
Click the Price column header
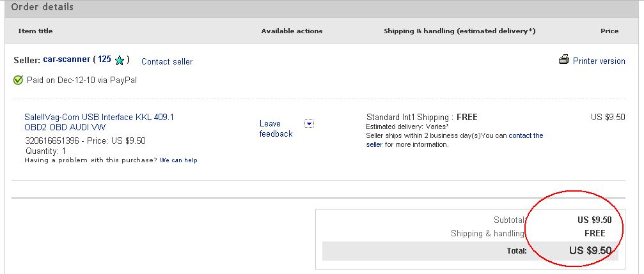point(609,31)
